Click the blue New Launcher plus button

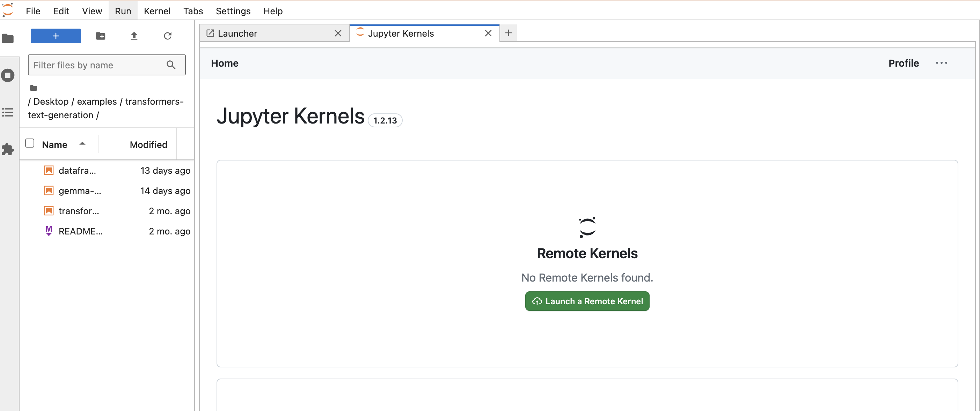pyautogui.click(x=56, y=36)
